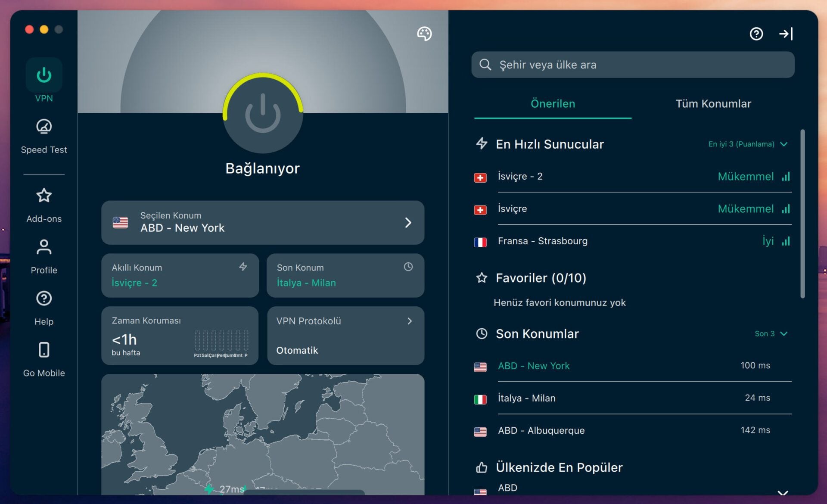The image size is (827, 504).
Task: Open the theme palette picker
Action: coord(424,34)
